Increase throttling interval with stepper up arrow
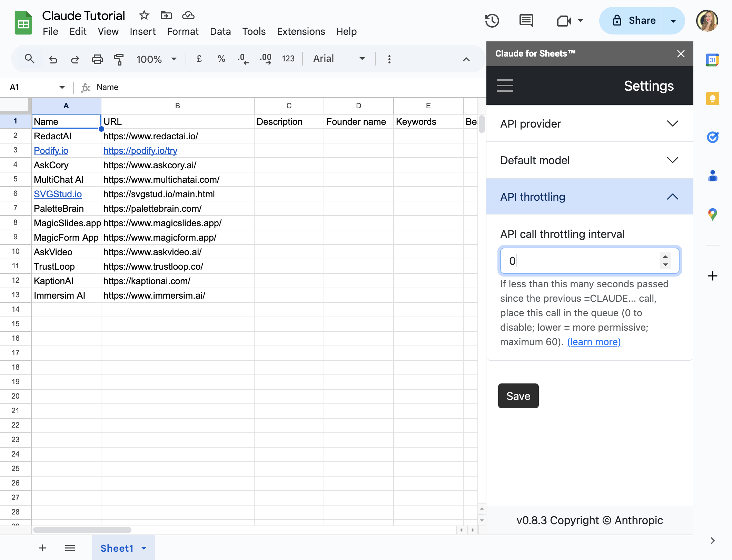 (665, 257)
